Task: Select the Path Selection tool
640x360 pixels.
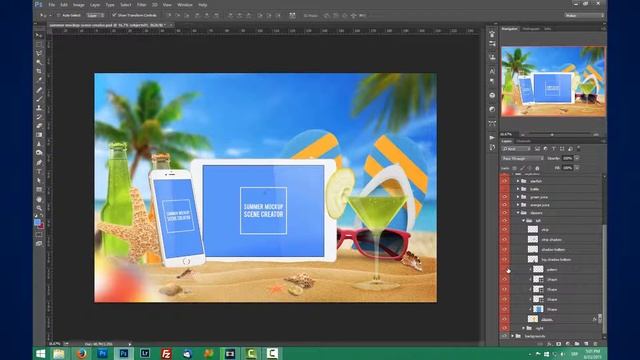Action: 39,180
